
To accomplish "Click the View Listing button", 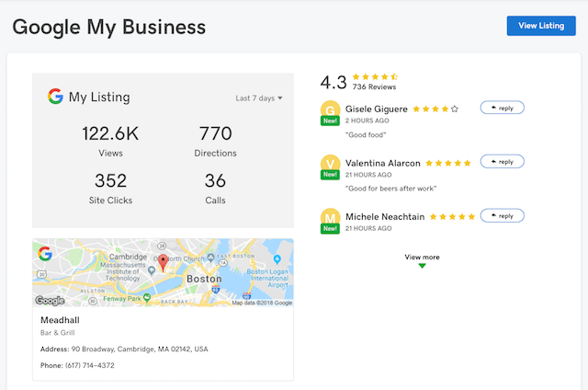I will (x=541, y=26).
